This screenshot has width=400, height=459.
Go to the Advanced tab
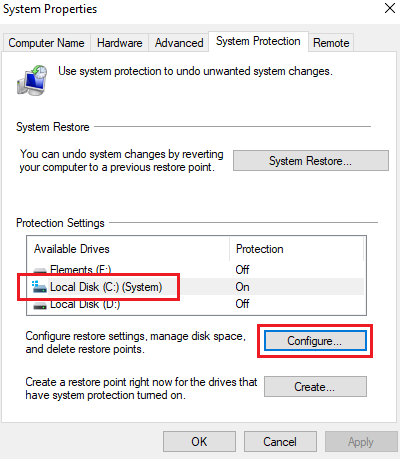[x=179, y=43]
